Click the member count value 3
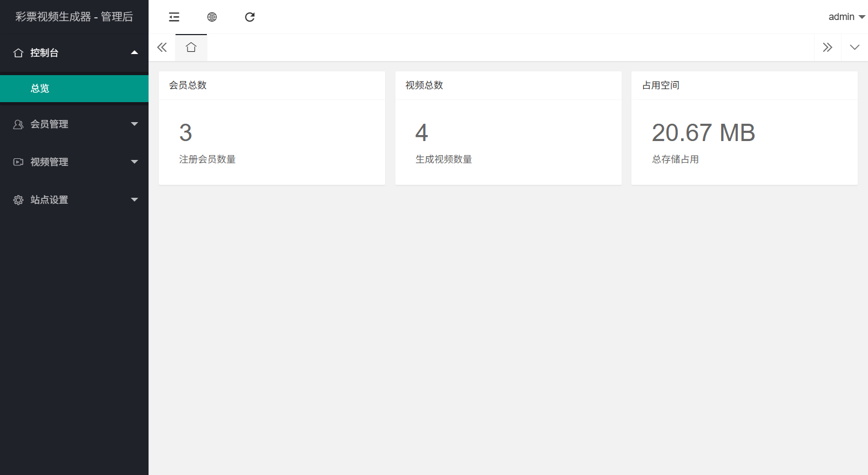868x475 pixels. coord(186,133)
